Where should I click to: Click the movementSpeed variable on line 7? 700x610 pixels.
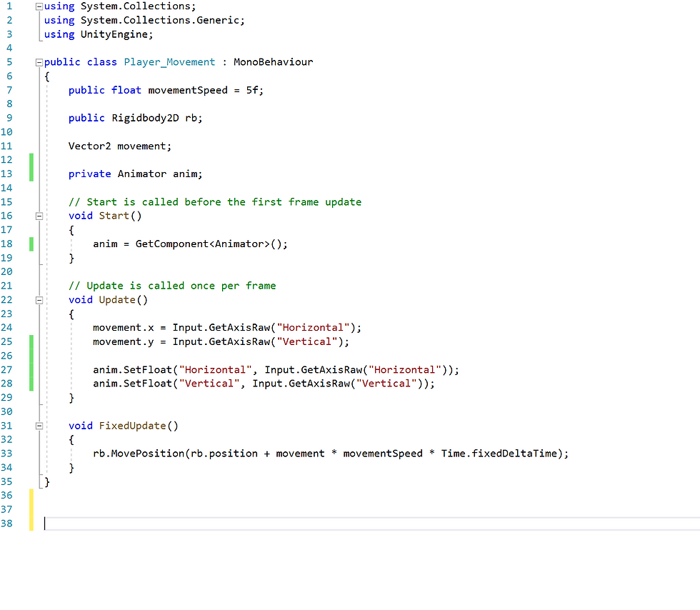pyautogui.click(x=188, y=90)
